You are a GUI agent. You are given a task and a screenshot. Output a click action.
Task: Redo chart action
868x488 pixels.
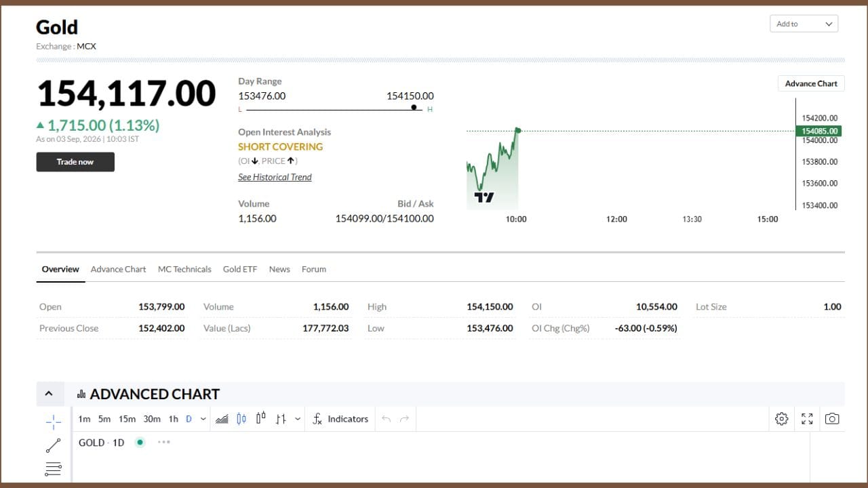click(x=404, y=419)
